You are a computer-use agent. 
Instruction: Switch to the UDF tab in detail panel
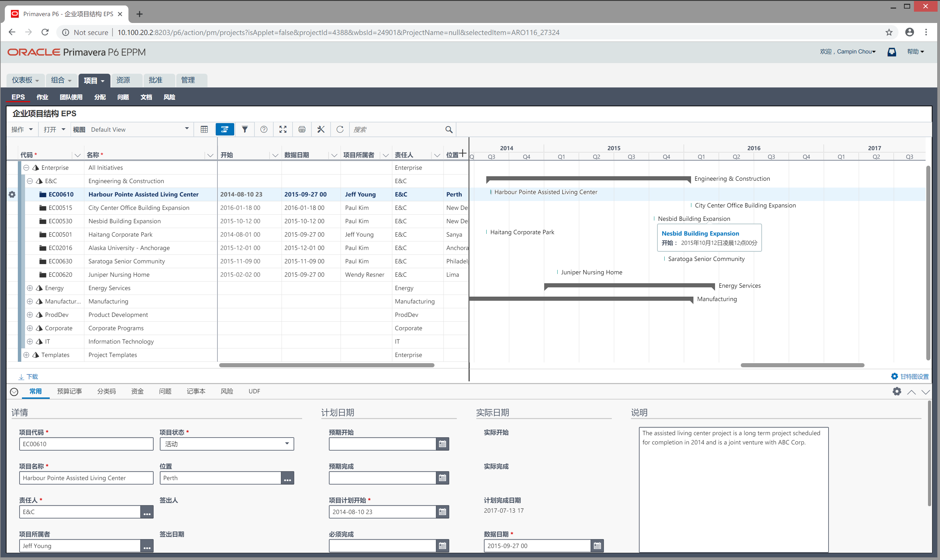click(x=254, y=391)
